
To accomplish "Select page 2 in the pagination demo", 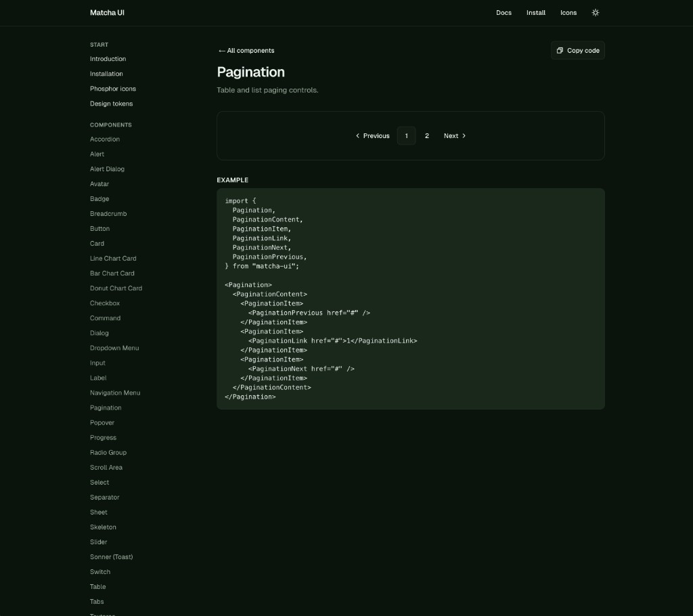I will [427, 135].
